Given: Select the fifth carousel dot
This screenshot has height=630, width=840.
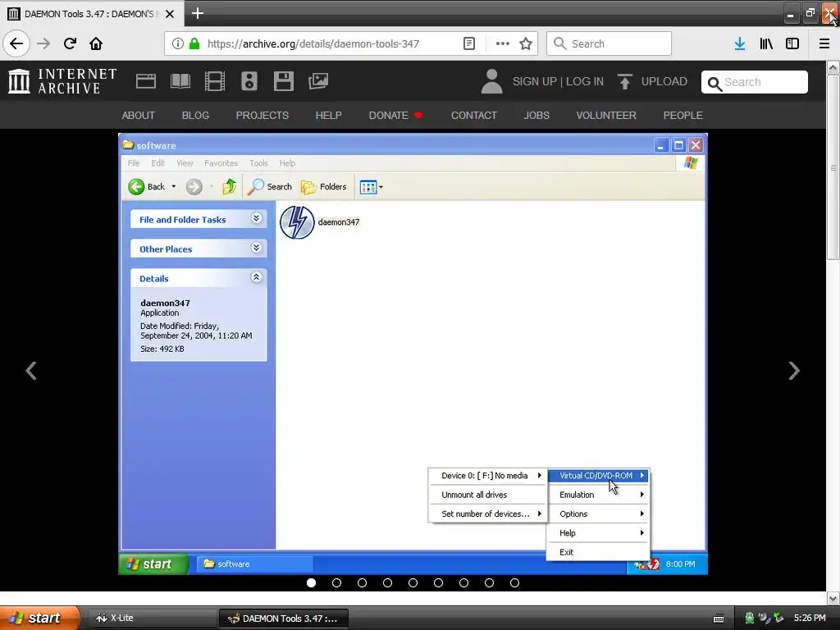Looking at the screenshot, I should pos(413,583).
